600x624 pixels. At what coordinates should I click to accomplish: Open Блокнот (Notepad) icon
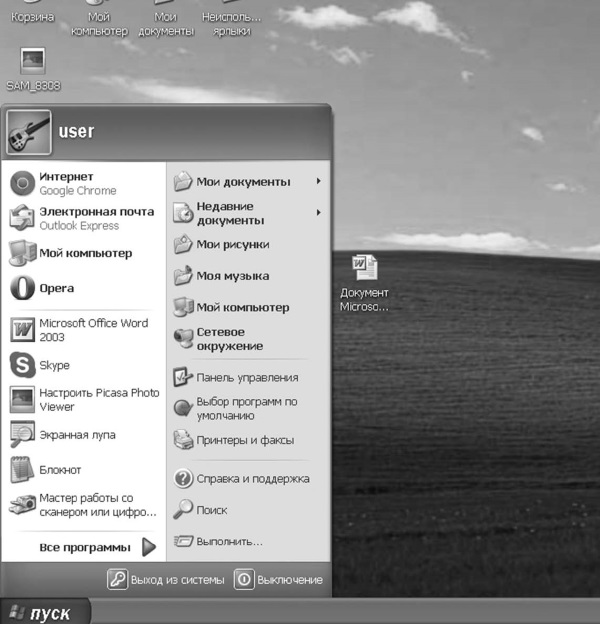pos(22,469)
